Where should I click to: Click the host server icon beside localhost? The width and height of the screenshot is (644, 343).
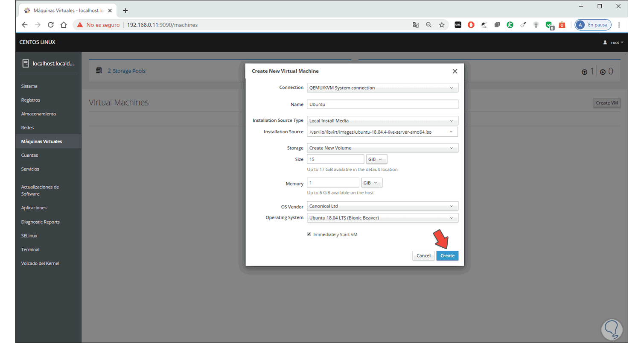click(x=26, y=64)
